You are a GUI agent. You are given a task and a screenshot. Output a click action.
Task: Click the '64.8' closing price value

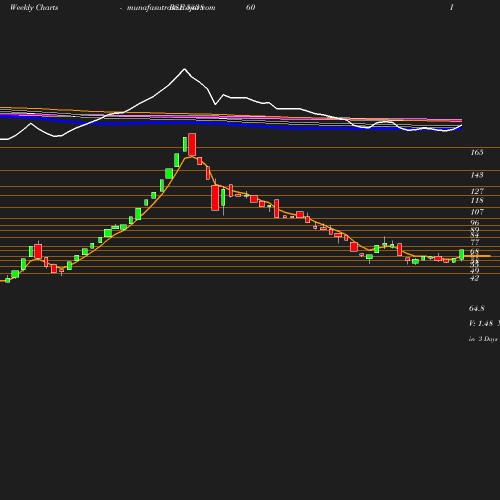tap(477, 308)
